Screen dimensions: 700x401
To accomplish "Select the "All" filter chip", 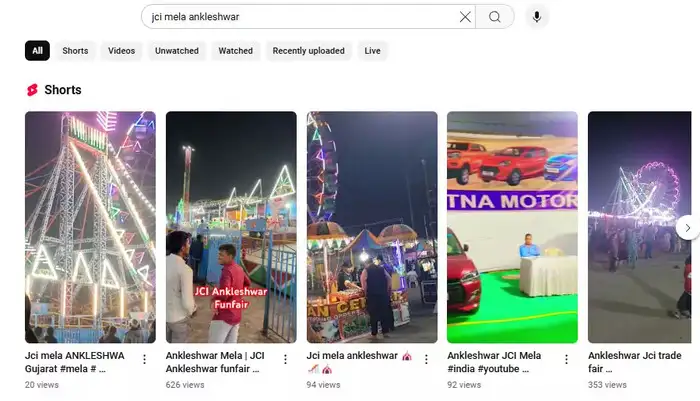I will pyautogui.click(x=37, y=51).
